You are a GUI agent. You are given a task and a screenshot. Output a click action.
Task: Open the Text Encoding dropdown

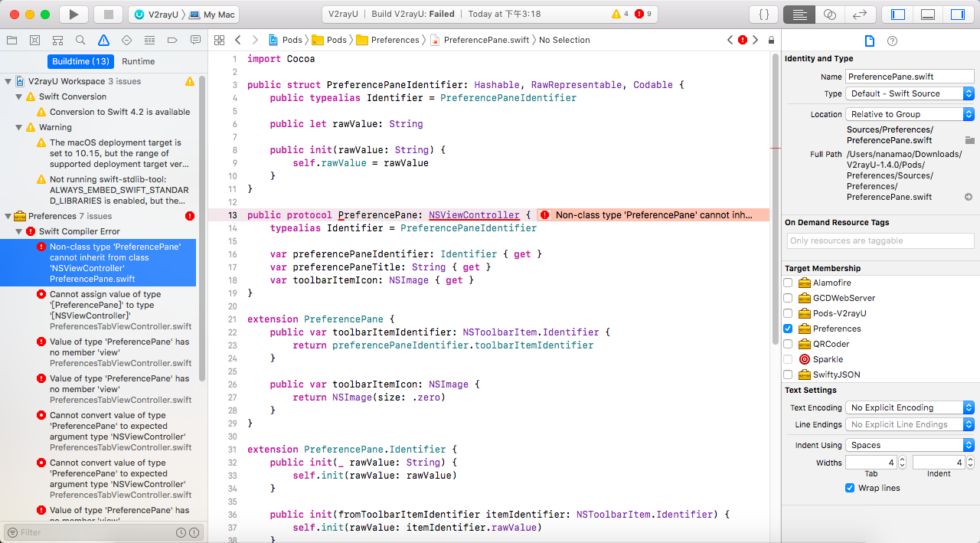coord(909,407)
